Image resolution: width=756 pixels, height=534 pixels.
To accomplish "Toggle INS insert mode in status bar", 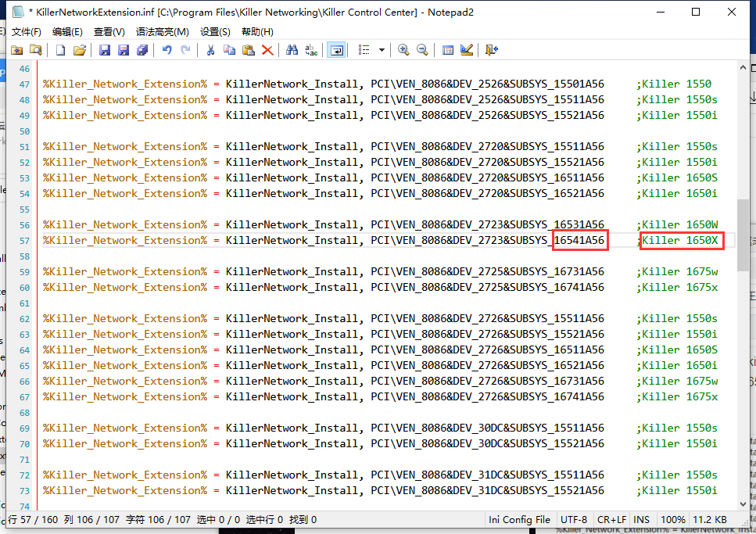I will [x=641, y=519].
